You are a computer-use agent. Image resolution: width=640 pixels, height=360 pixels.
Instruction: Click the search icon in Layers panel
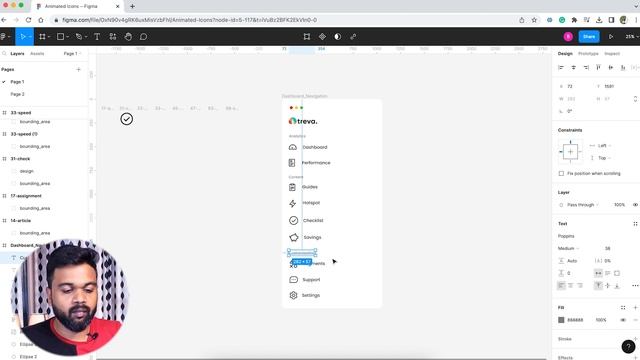4,53
